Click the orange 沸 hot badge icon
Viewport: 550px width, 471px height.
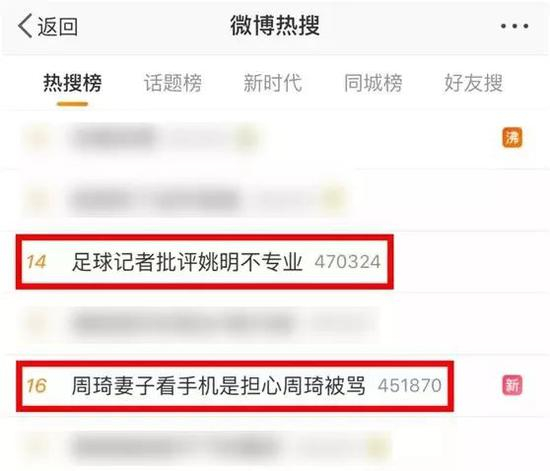pos(512,137)
